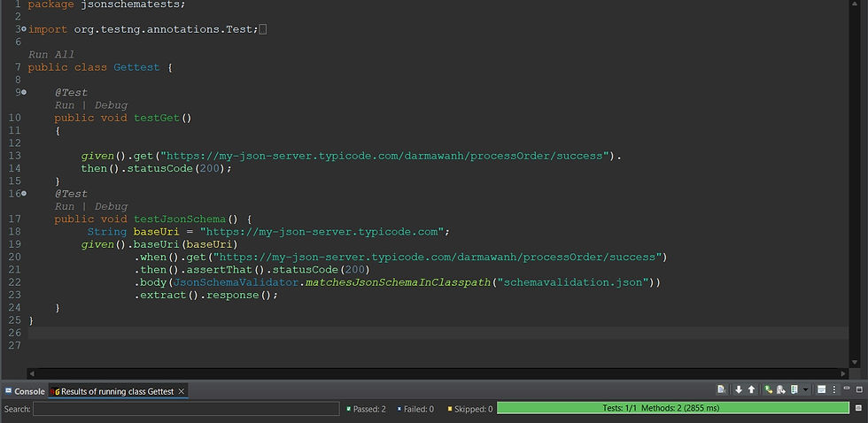
Task: Click Debug above the testJsonSchema method
Action: point(111,206)
